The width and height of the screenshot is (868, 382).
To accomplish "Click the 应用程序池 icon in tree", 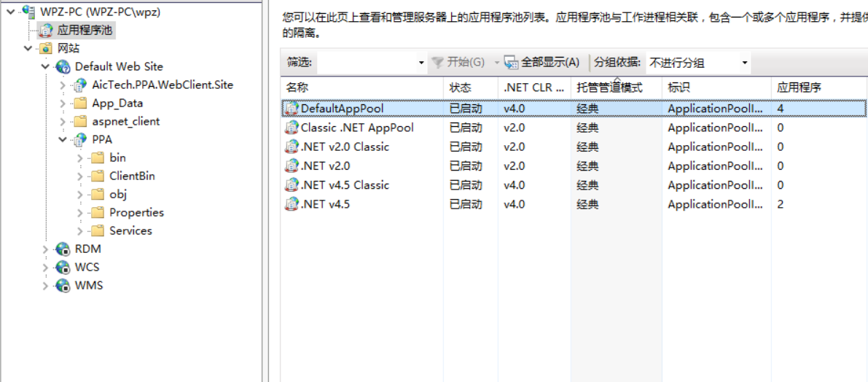I will pos(46,31).
